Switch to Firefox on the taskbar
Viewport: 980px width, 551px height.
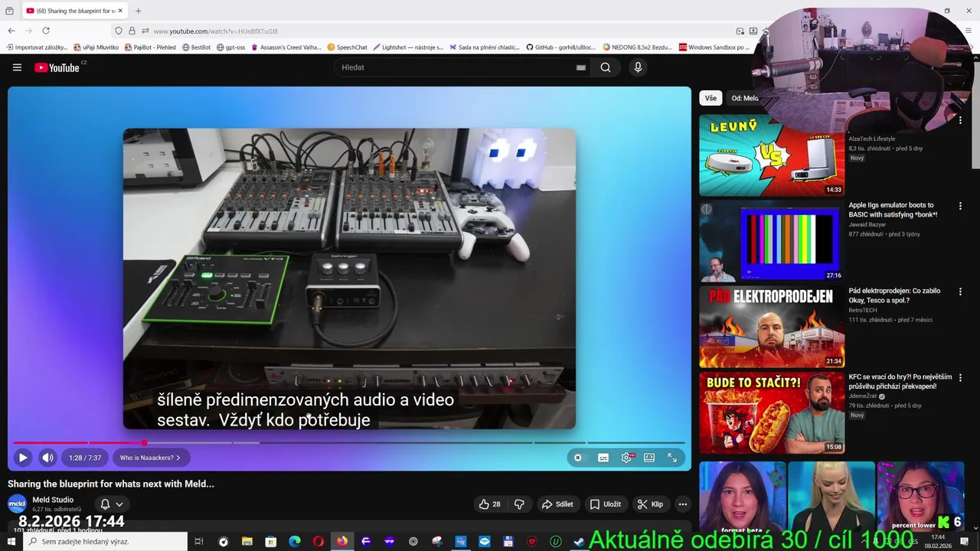pos(342,542)
